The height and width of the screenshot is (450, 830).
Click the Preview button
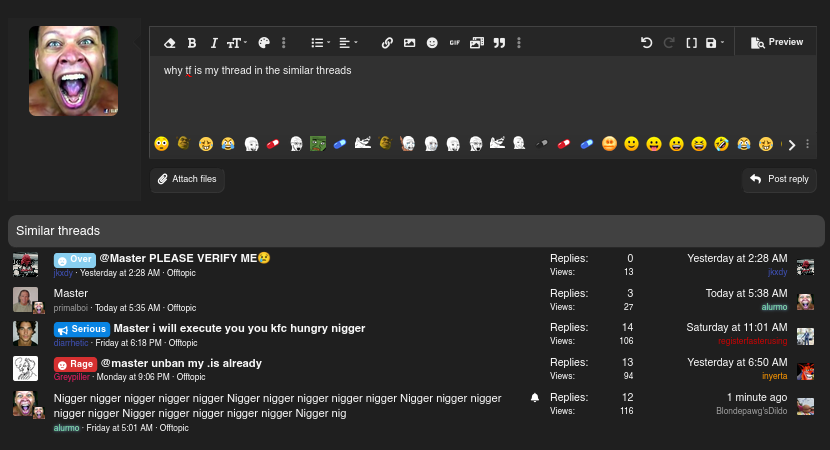coord(777,42)
